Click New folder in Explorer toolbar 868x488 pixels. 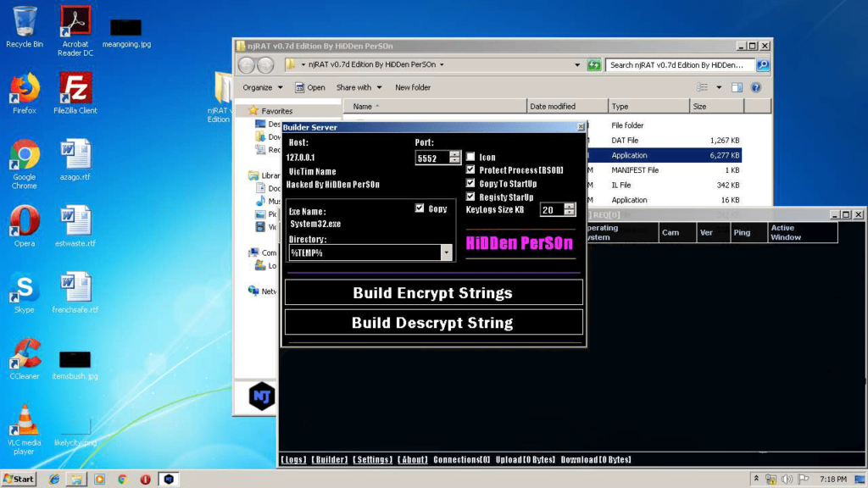tap(413, 87)
